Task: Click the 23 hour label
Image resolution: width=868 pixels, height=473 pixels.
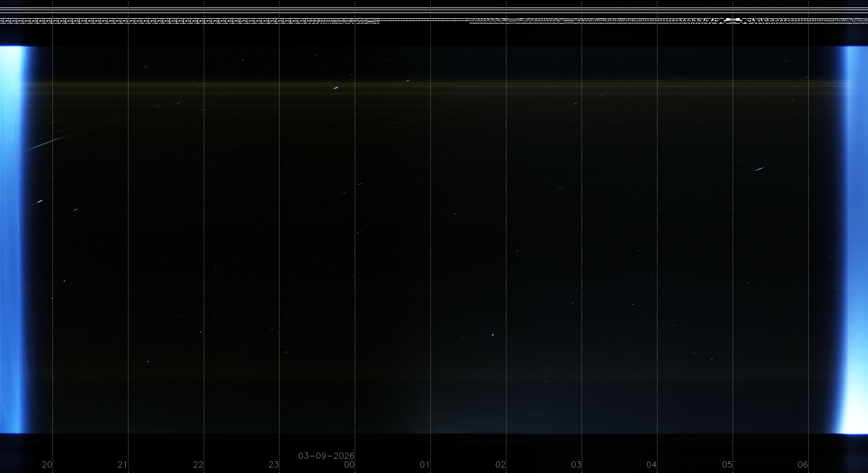Action: point(274,465)
